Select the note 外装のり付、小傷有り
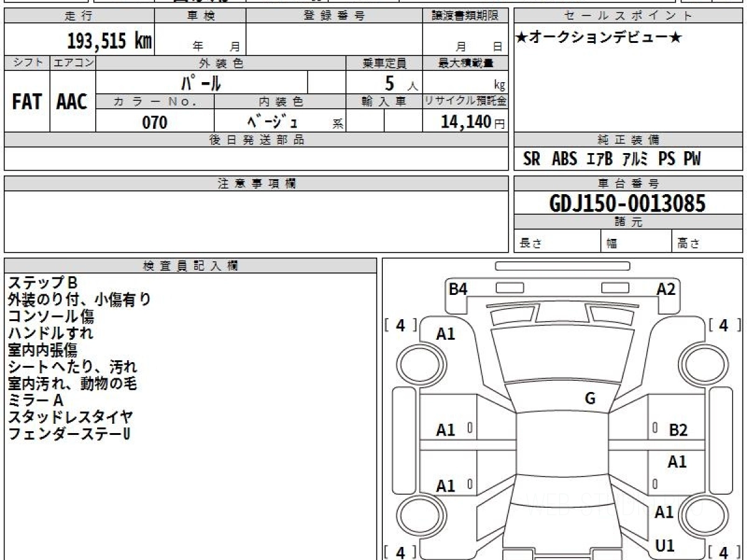This screenshot has height=560, width=747. 79,300
